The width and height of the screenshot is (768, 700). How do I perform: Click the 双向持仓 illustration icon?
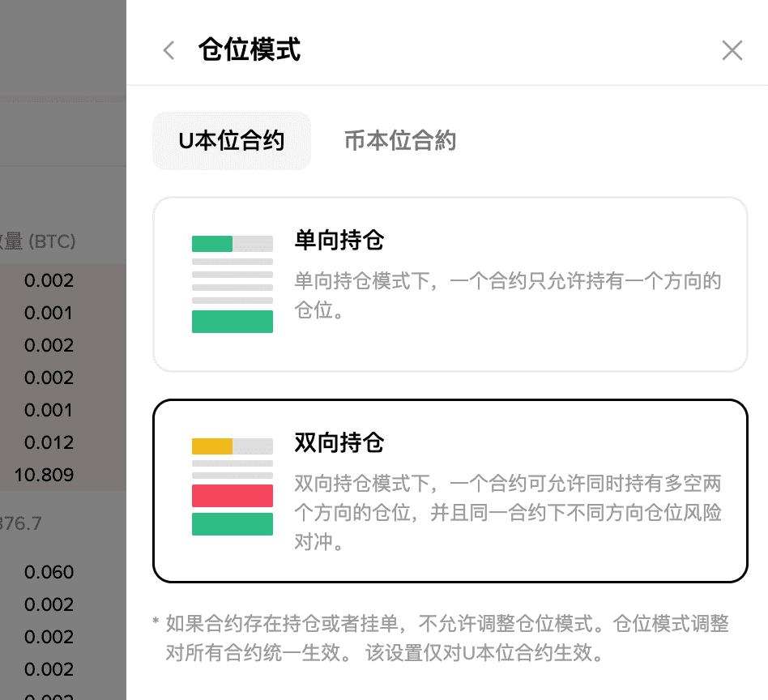click(233, 487)
